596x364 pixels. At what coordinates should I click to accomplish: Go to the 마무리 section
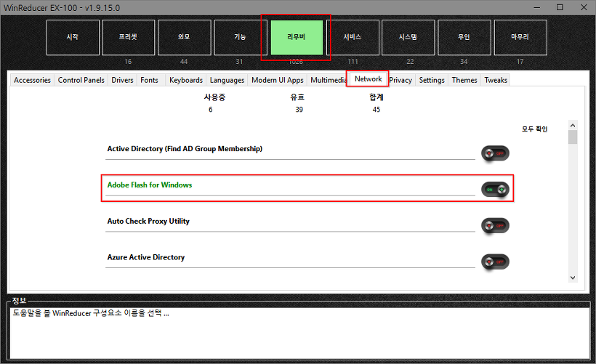[520, 37]
